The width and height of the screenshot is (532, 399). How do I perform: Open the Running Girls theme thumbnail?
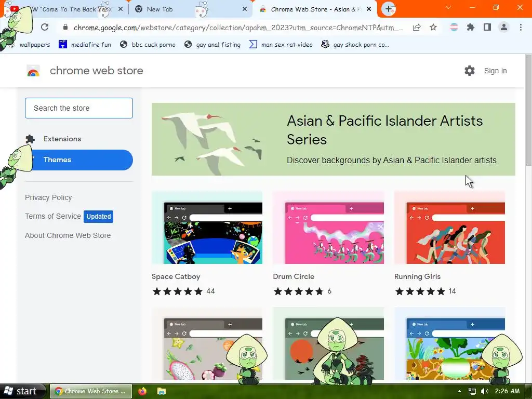click(449, 228)
